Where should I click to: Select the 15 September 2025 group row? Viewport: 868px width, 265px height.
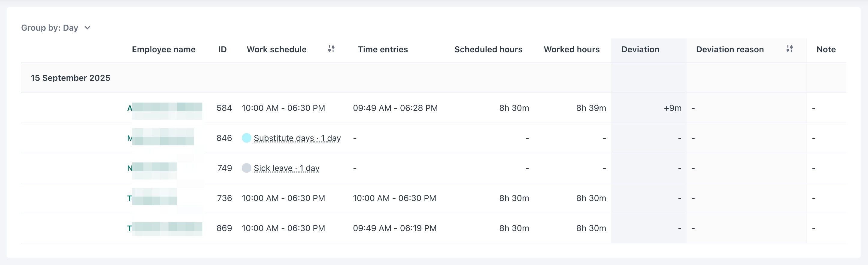[70, 78]
